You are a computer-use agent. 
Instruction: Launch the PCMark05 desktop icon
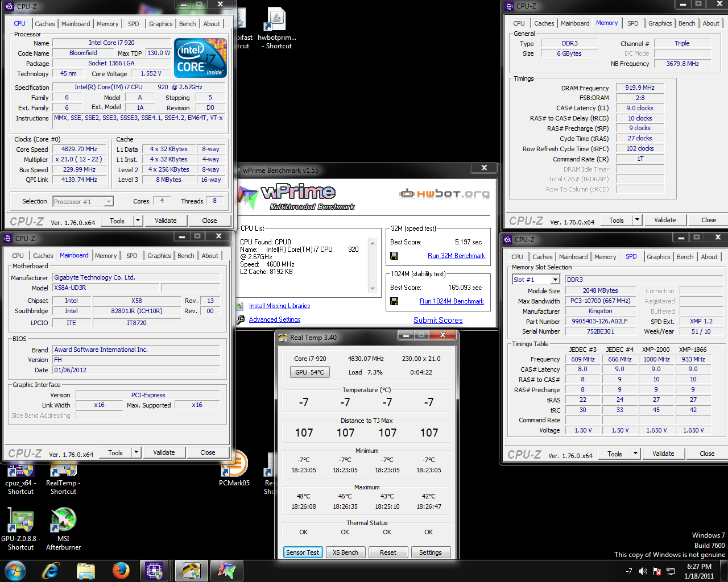point(234,469)
